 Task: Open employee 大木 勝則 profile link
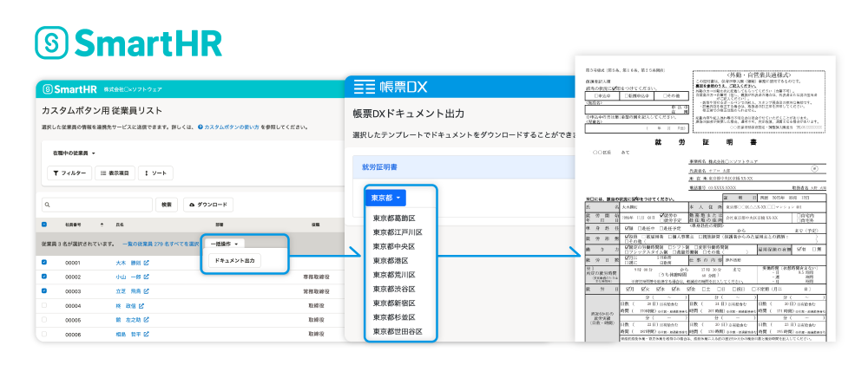tap(128, 263)
